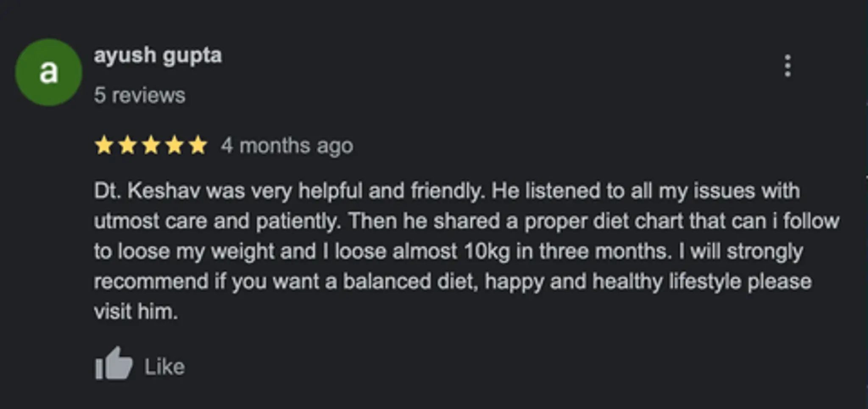Click 'visit him.' on the last line
This screenshot has height=409, width=868.
pos(136,311)
